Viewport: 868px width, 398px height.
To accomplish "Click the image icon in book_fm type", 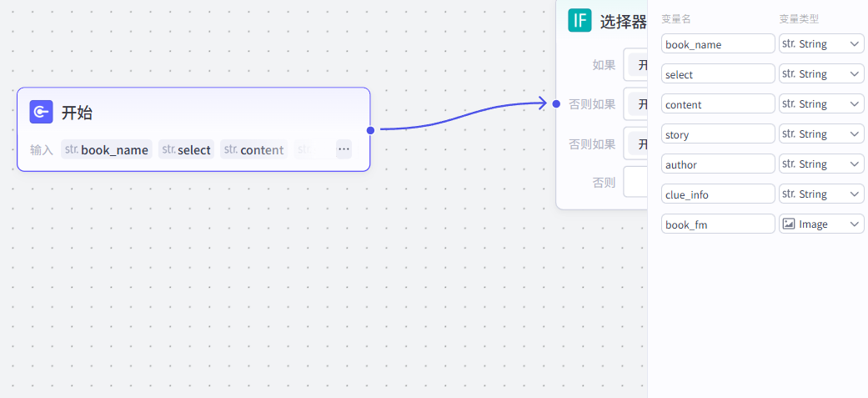I will point(789,224).
